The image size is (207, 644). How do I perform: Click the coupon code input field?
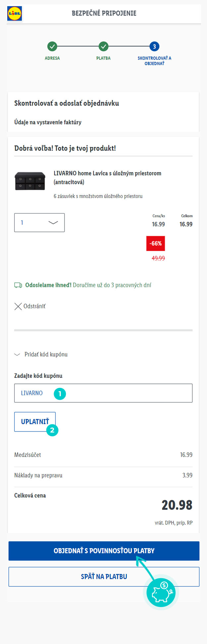[x=103, y=393]
